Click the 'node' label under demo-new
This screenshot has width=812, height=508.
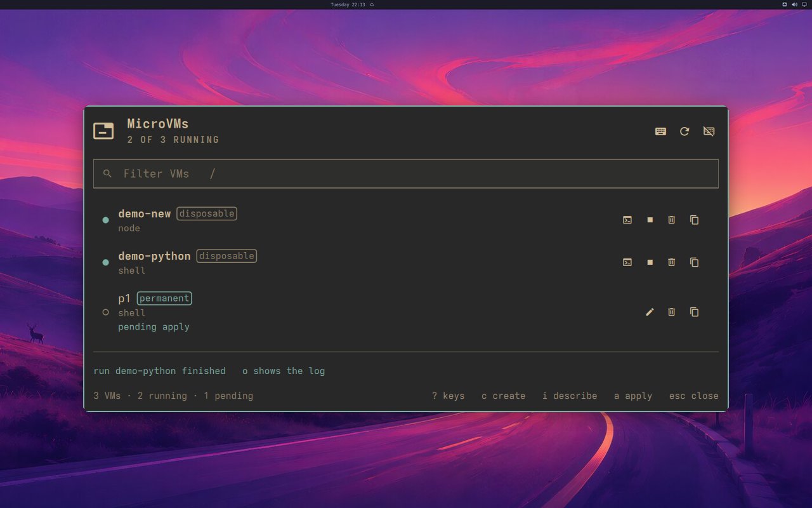pyautogui.click(x=129, y=228)
